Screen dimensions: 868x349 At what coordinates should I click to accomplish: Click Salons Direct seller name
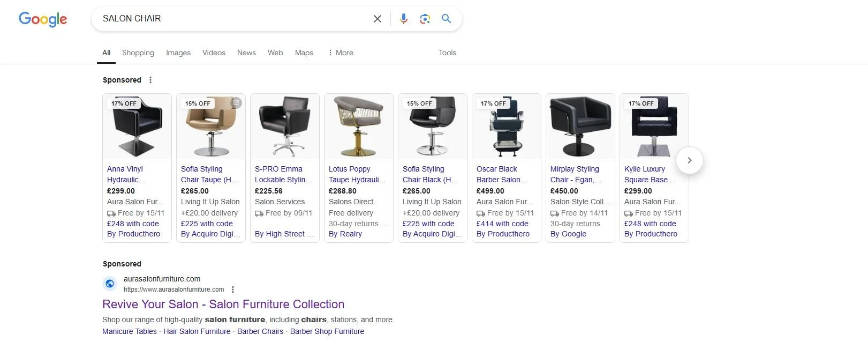(351, 202)
